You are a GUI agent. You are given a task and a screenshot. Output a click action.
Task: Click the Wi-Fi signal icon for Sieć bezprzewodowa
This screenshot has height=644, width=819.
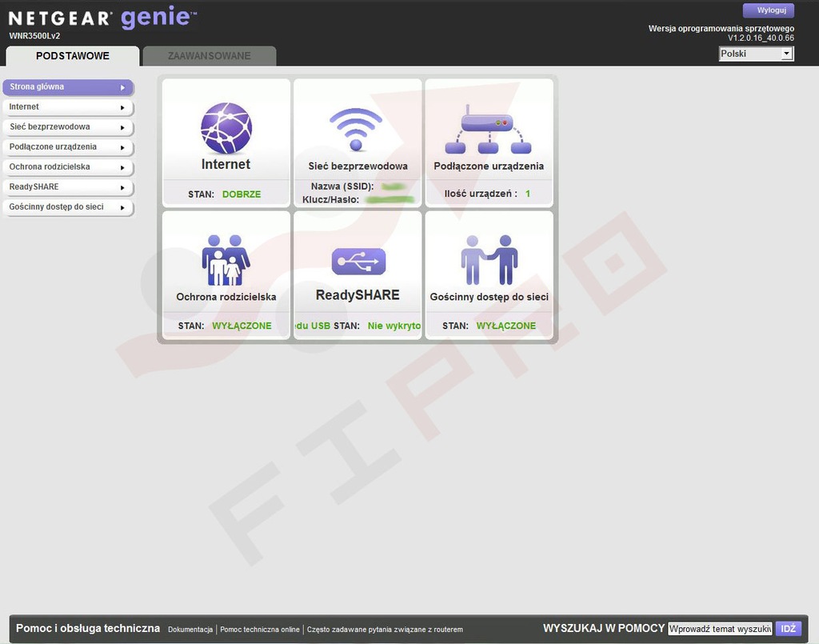(356, 130)
